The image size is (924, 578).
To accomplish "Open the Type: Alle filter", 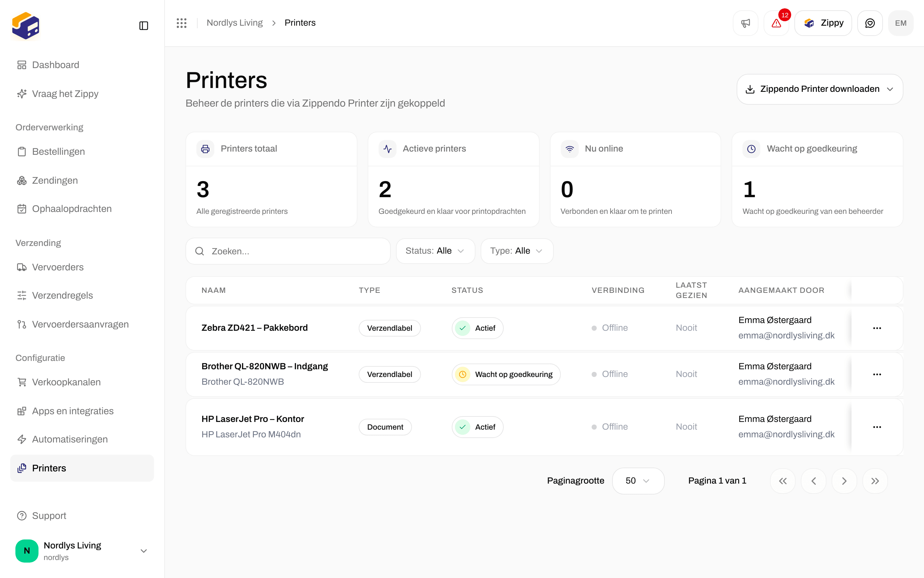I will point(517,251).
